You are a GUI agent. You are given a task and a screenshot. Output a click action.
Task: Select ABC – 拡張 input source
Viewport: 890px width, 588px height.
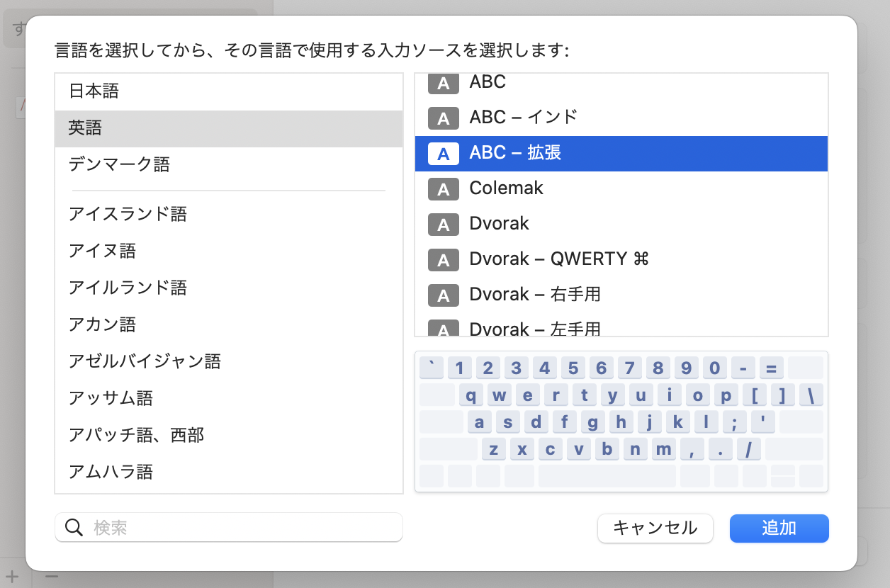click(621, 153)
